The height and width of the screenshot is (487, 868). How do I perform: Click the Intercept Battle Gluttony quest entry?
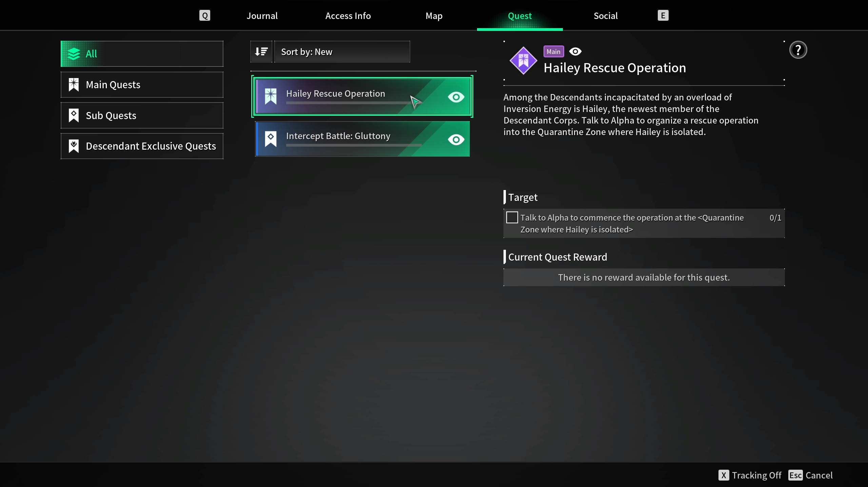362,138
